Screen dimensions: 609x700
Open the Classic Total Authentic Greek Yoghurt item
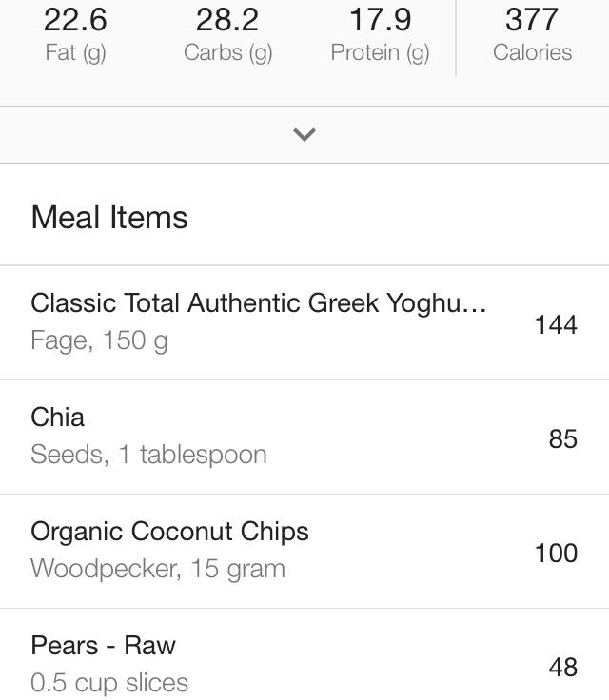click(x=258, y=303)
